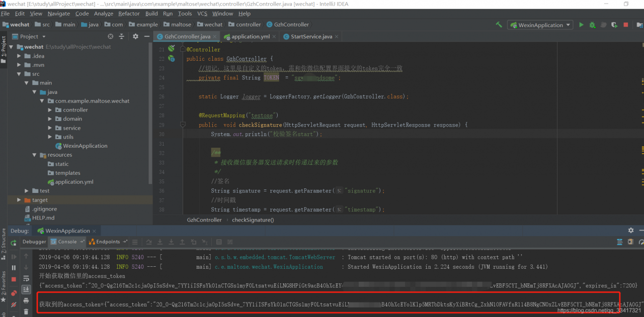Screen dimensions: 644x317
Task: Open Debug panel settings gear
Action: [631, 230]
